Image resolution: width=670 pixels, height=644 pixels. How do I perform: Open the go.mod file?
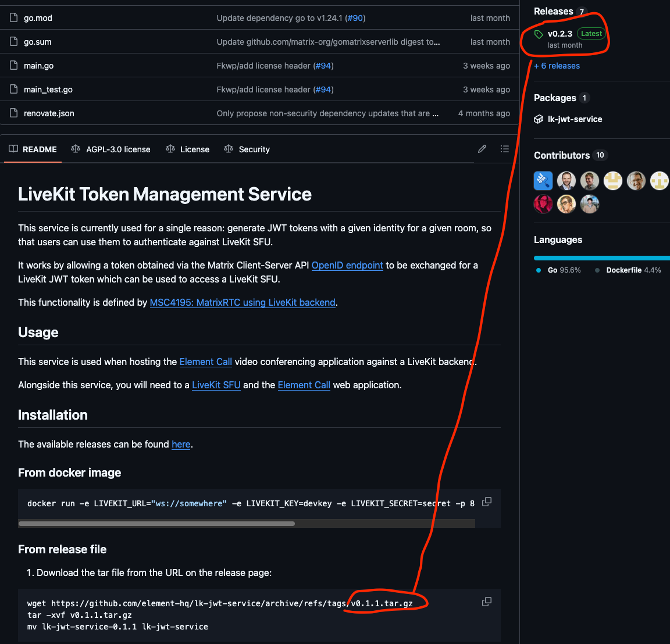coord(38,18)
